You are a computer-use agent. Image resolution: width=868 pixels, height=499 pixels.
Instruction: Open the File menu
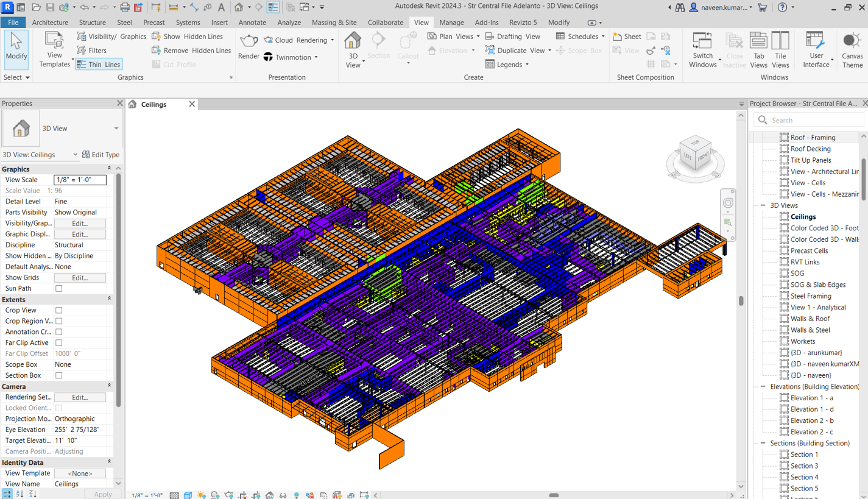tap(13, 23)
